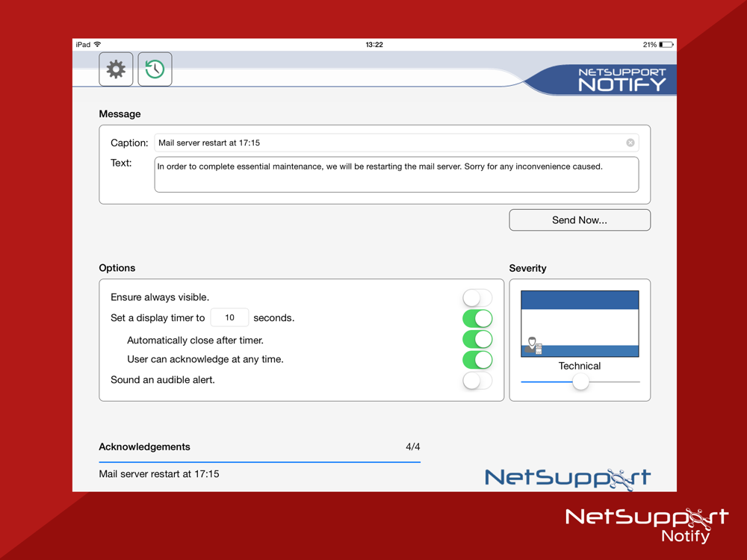Select acknowledgement entry Mail server restart at 17:15
The width and height of the screenshot is (747, 560).
159,474
